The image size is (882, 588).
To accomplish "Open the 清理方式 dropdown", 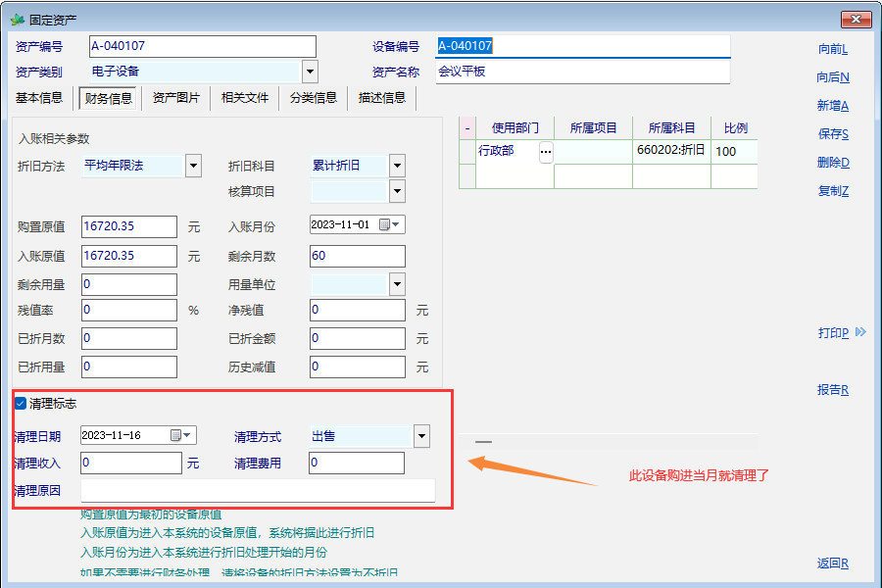I will (x=421, y=436).
